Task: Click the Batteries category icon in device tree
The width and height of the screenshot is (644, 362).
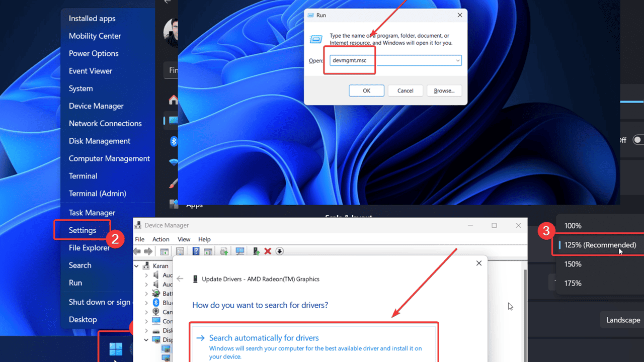Action: tap(155, 294)
